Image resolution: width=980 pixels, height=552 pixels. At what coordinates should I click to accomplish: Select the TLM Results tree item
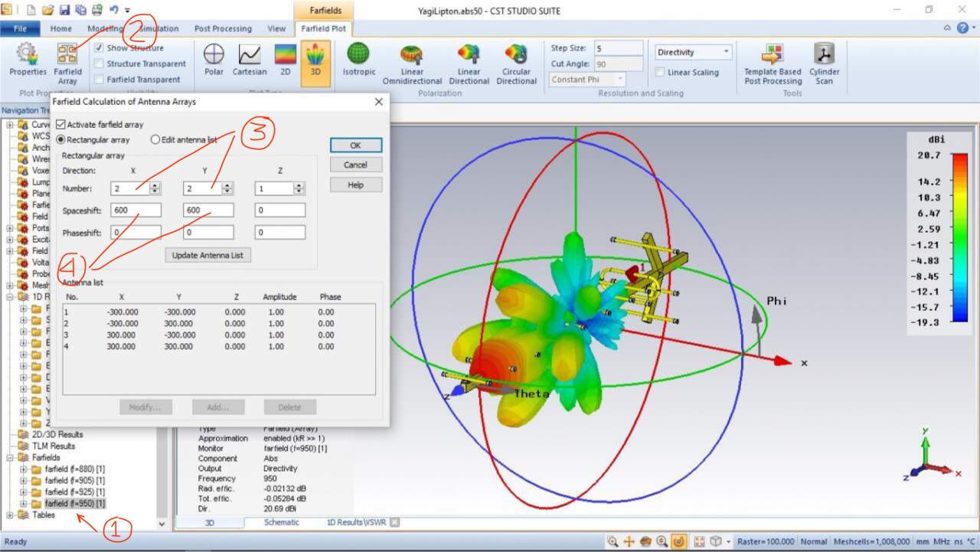tap(53, 446)
